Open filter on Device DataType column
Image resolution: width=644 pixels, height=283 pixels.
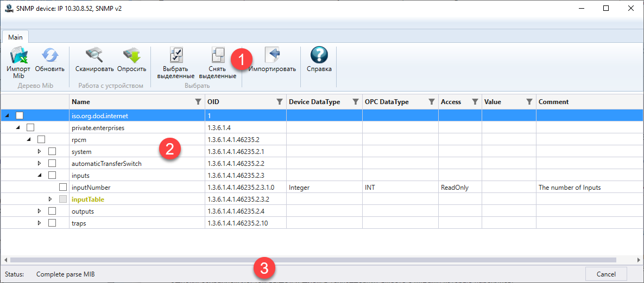[x=355, y=102]
